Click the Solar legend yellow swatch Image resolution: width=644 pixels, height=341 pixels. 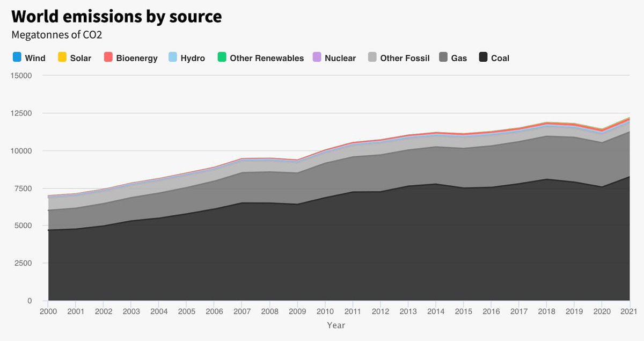coord(62,57)
